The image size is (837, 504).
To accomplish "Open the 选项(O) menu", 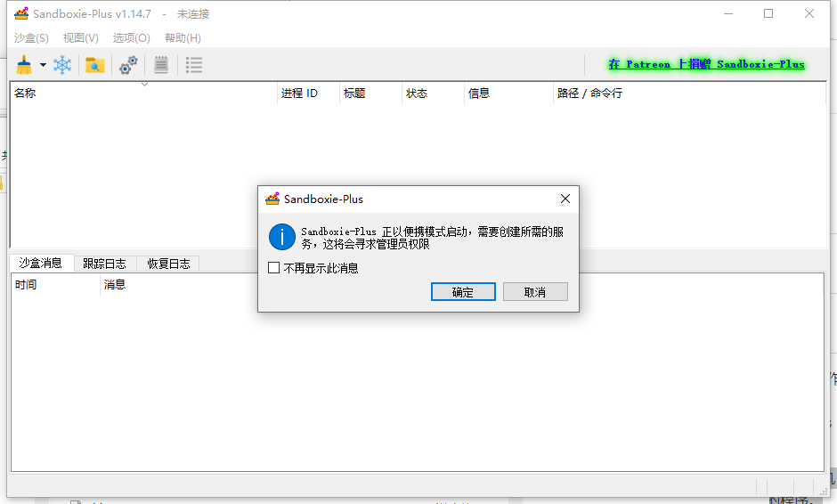I will pos(131,38).
